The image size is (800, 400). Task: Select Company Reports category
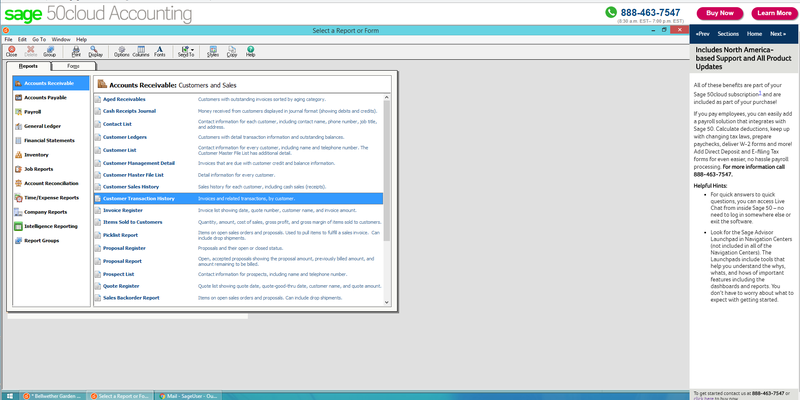(x=51, y=212)
